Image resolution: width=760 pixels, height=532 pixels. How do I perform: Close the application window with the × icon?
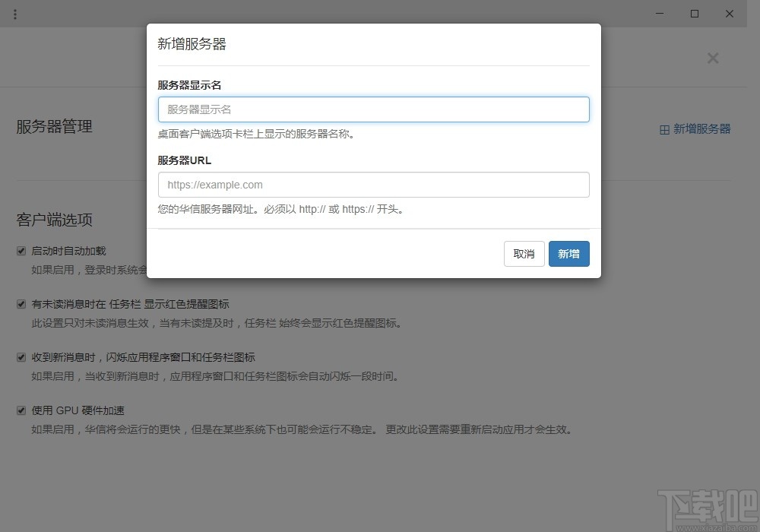pyautogui.click(x=729, y=14)
